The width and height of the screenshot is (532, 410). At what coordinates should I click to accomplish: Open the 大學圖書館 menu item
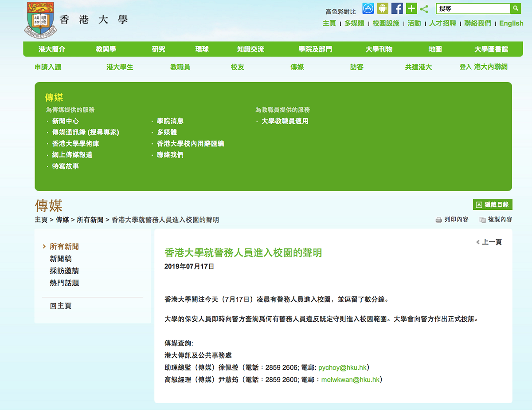(x=491, y=49)
